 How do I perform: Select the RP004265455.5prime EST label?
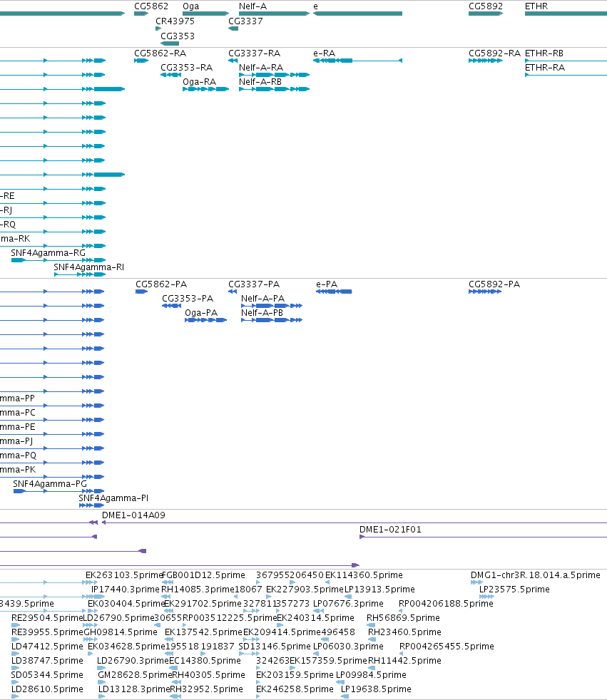click(447, 647)
